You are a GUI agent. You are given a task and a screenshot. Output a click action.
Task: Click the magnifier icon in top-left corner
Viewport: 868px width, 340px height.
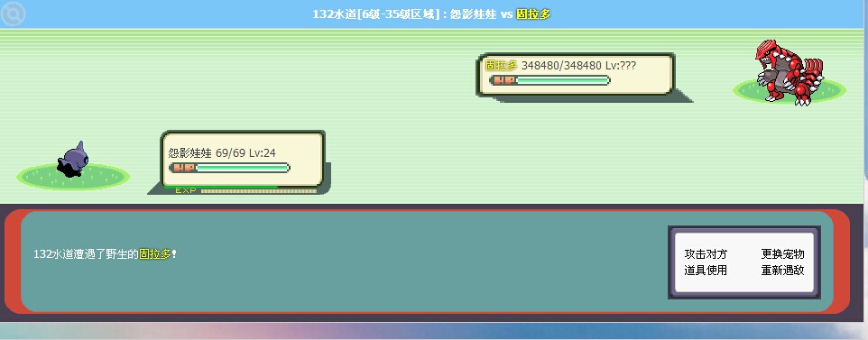coord(13,14)
